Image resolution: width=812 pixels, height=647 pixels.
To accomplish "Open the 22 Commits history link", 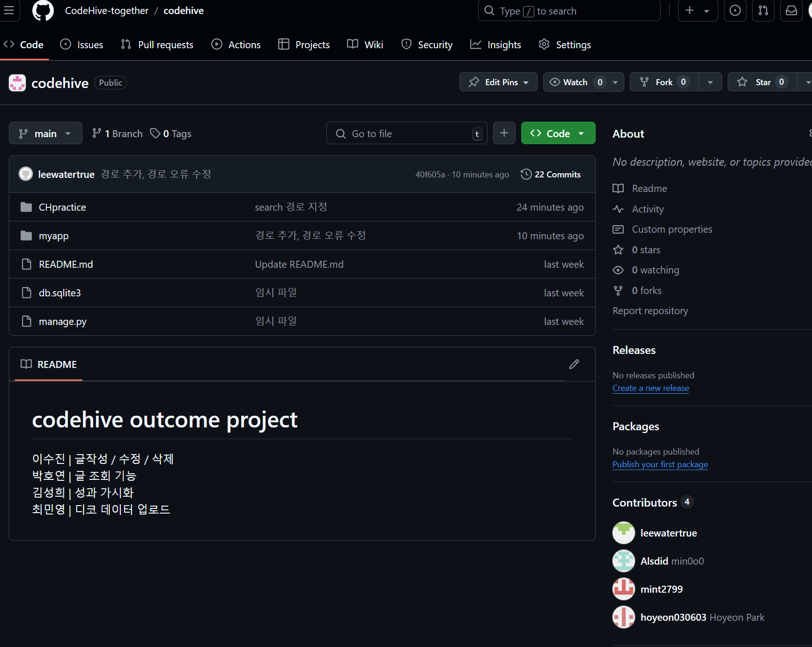I will tap(551, 174).
